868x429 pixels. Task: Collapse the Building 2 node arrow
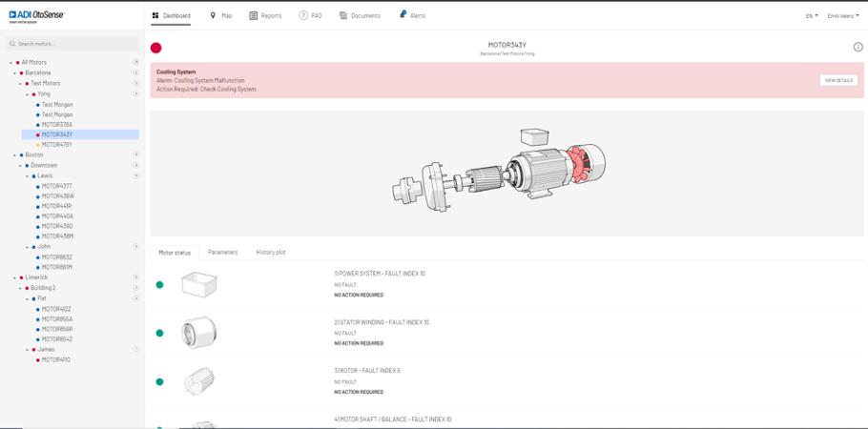coord(20,289)
